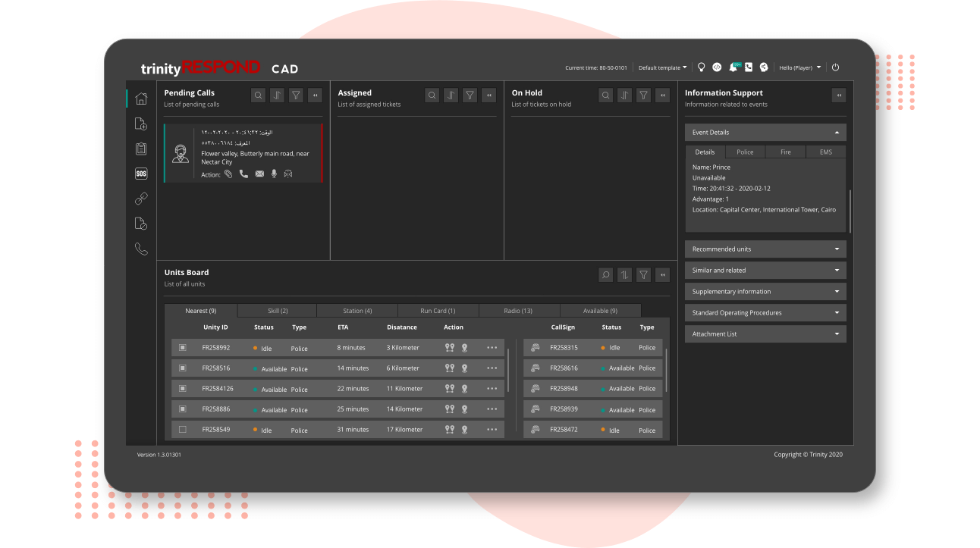
Task: Open the clipboard list icon in sidebar
Action: (141, 149)
